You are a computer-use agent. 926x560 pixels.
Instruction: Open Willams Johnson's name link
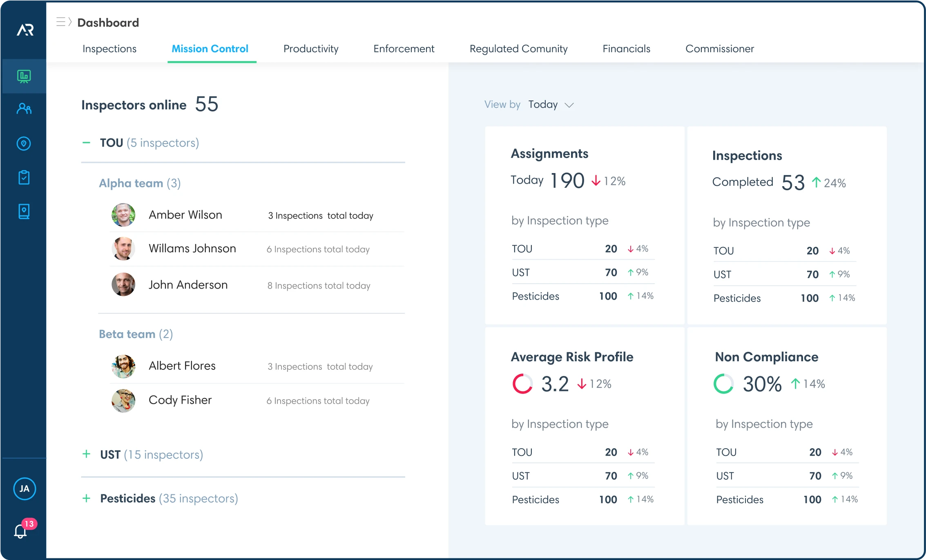coord(192,248)
